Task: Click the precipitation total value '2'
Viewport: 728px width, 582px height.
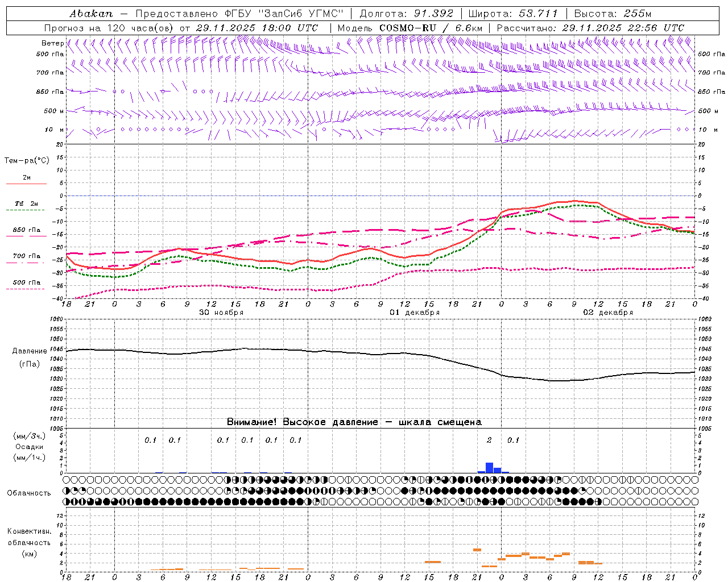Action: pos(489,440)
